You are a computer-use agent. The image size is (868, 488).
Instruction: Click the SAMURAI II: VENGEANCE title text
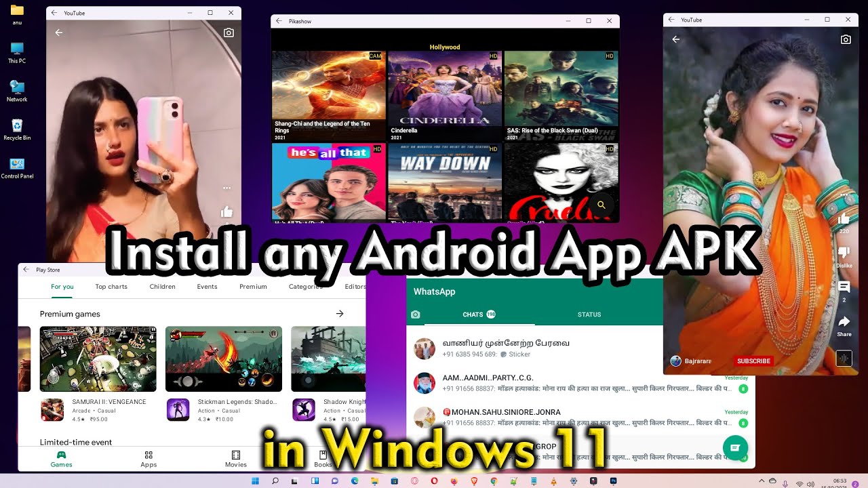coord(109,402)
